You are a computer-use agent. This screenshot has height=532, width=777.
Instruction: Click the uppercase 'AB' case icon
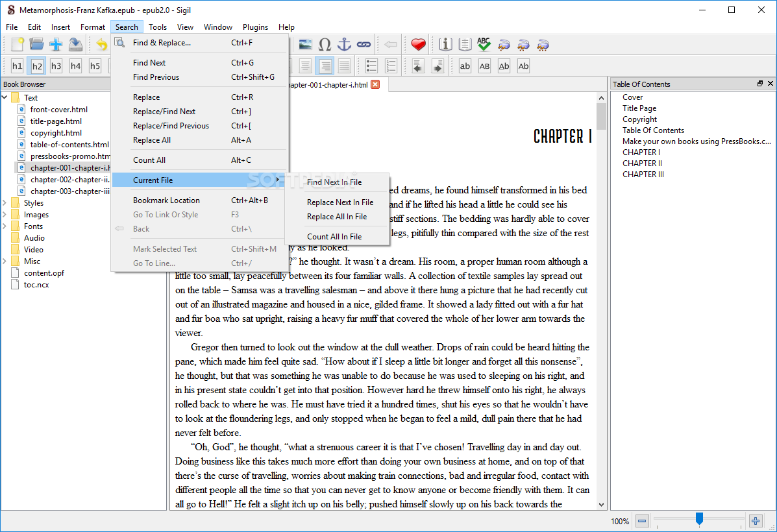(484, 66)
